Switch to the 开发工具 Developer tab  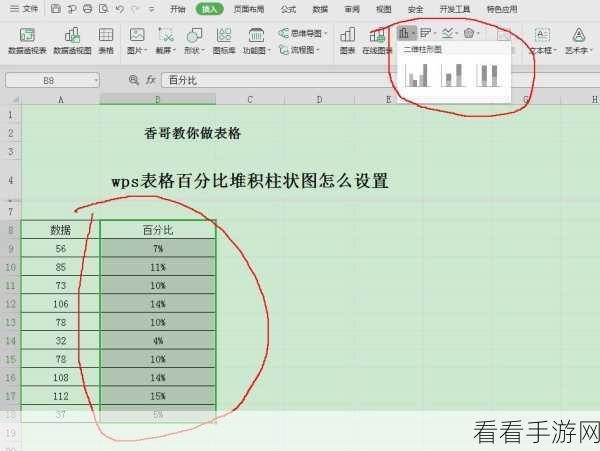[x=455, y=9]
